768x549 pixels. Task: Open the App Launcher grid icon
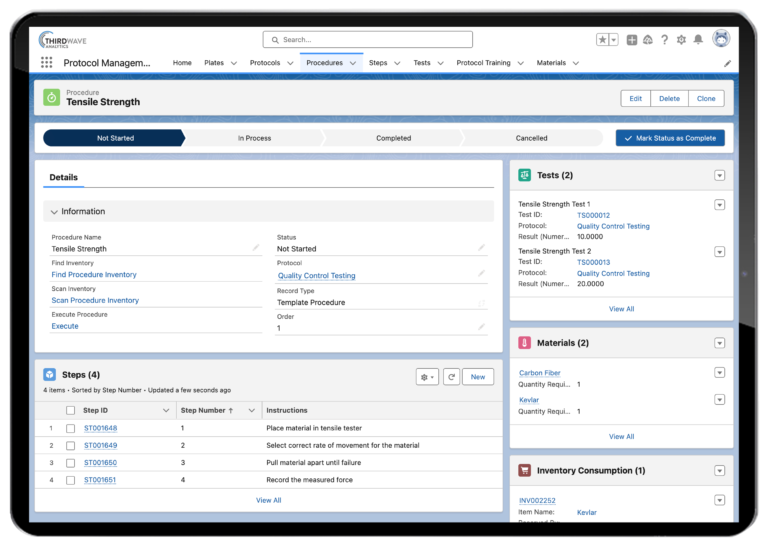46,63
